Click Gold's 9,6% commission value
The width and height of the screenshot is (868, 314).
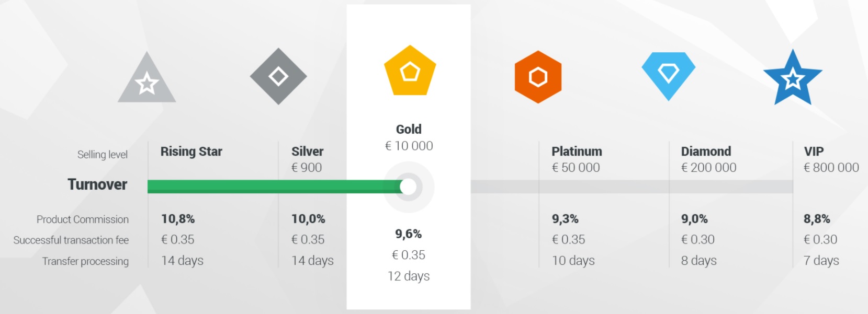[x=408, y=234]
